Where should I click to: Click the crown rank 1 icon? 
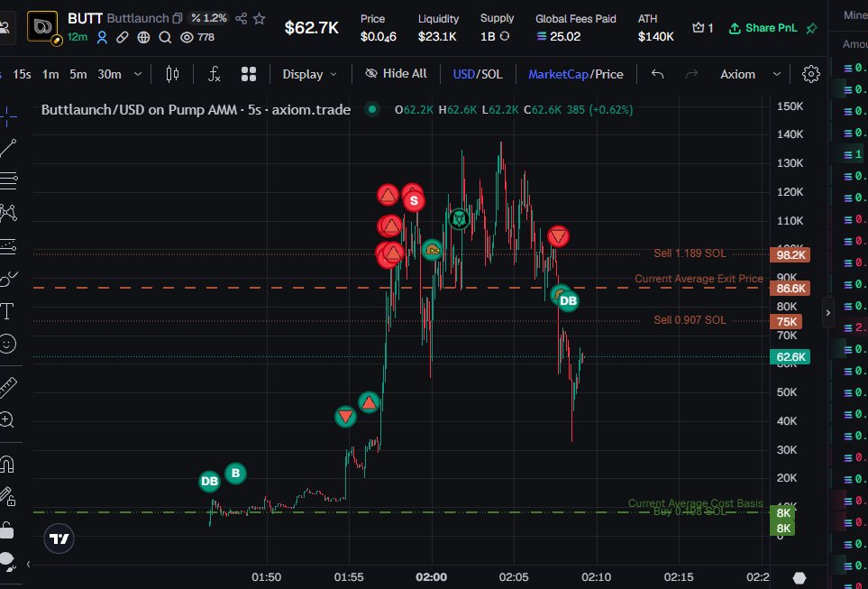click(x=698, y=27)
